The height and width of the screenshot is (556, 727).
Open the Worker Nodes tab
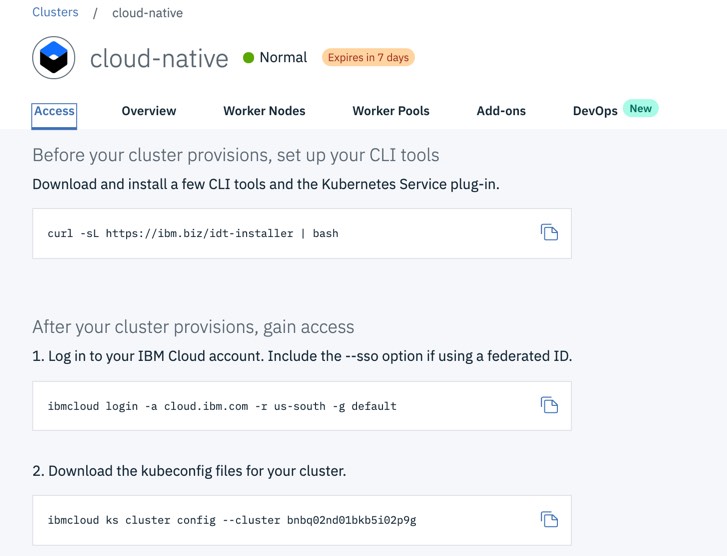264,111
